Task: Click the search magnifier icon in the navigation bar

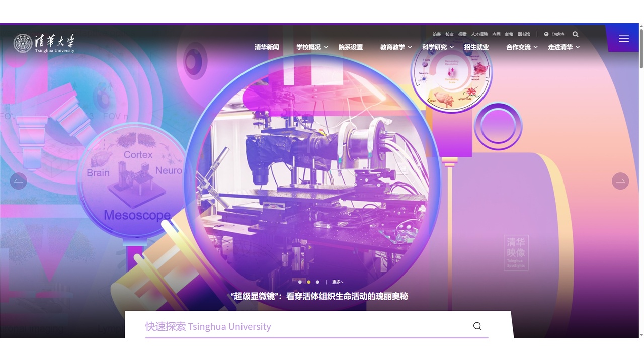Action: click(x=575, y=34)
